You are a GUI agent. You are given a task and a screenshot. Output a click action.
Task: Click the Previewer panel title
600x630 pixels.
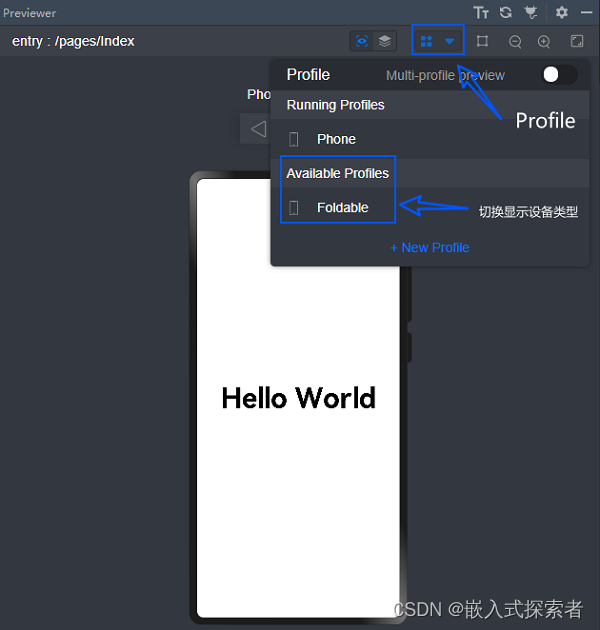(29, 13)
